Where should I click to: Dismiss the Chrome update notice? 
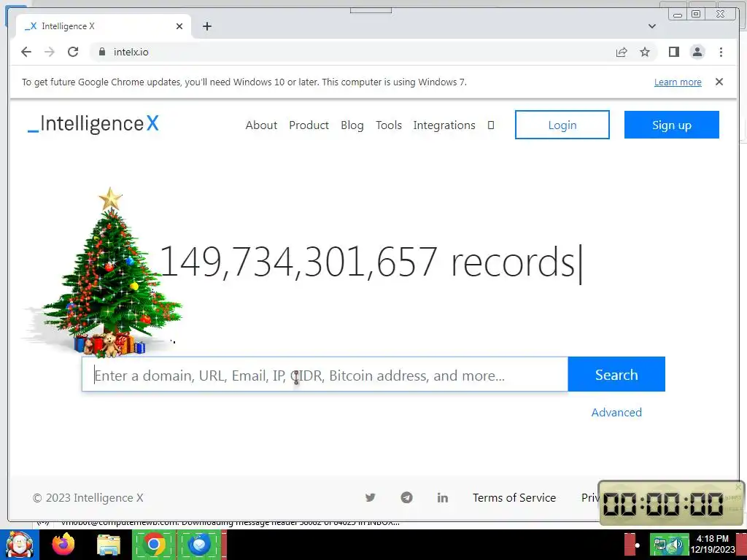click(719, 82)
